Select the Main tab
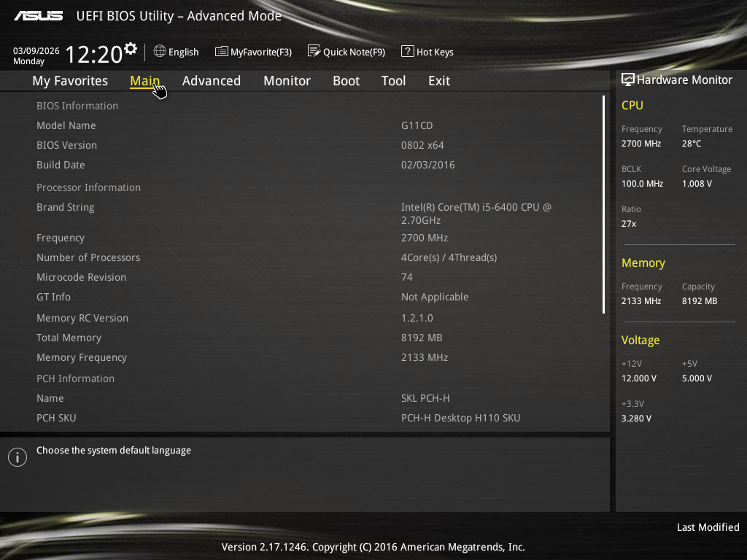Viewport: 747px width, 560px height. pos(145,81)
